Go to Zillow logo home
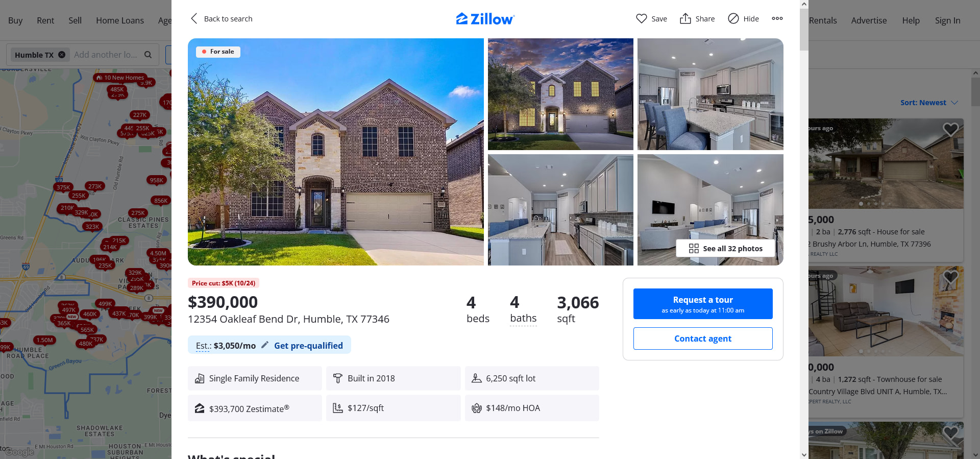The width and height of the screenshot is (980, 459). pos(485,19)
